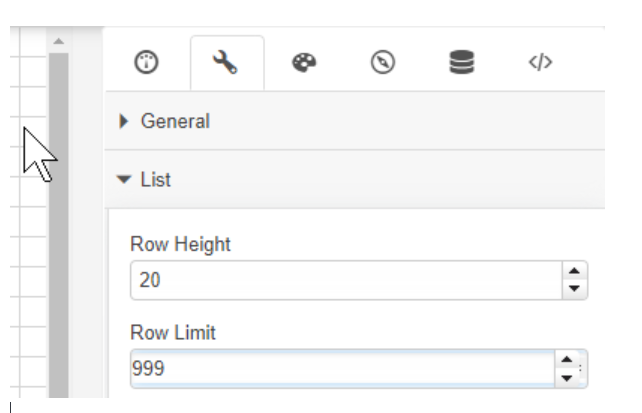Click the List header text

pos(155,180)
